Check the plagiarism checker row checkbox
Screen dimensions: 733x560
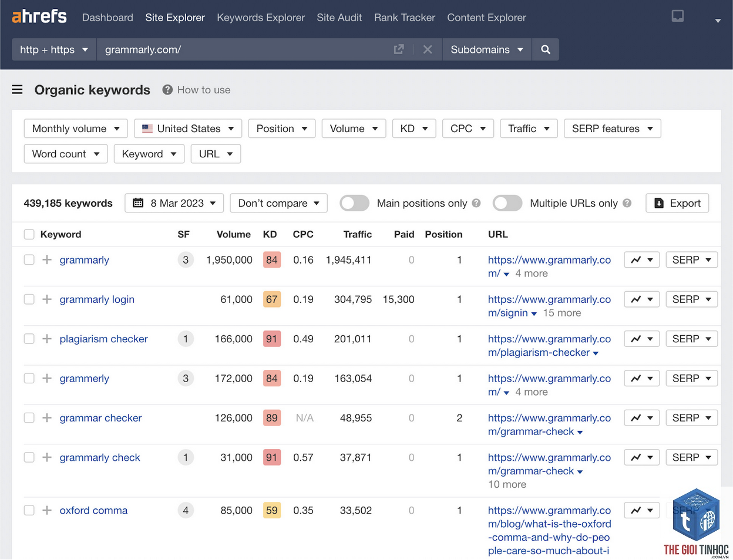coord(29,339)
